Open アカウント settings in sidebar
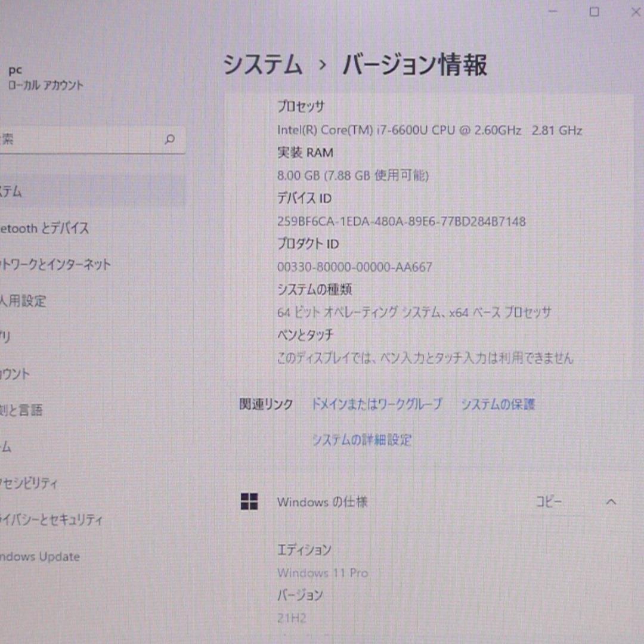Screen dimensions: 644x644 click(15, 374)
